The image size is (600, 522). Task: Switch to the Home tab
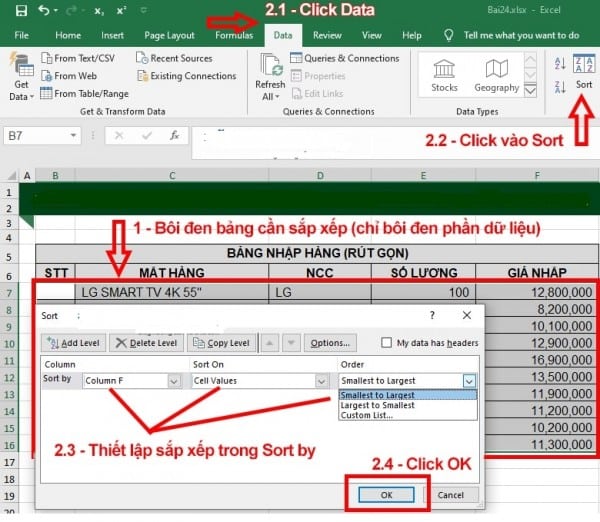68,35
